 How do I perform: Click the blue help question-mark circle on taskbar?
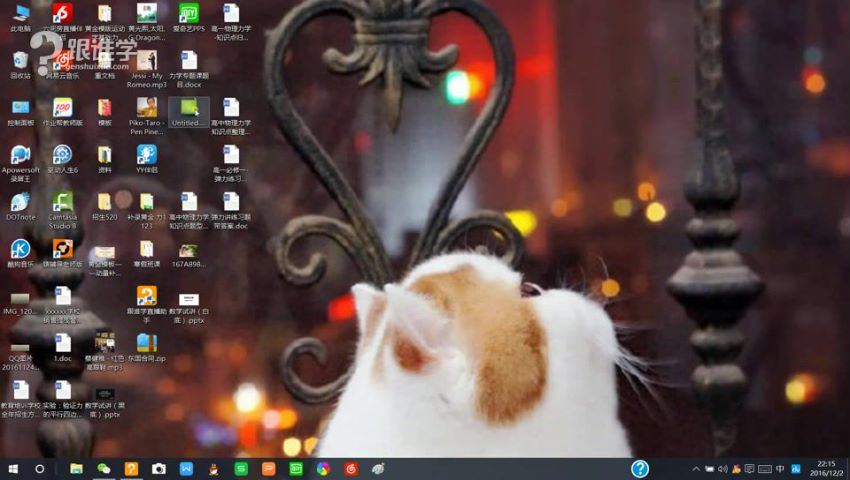(640, 469)
